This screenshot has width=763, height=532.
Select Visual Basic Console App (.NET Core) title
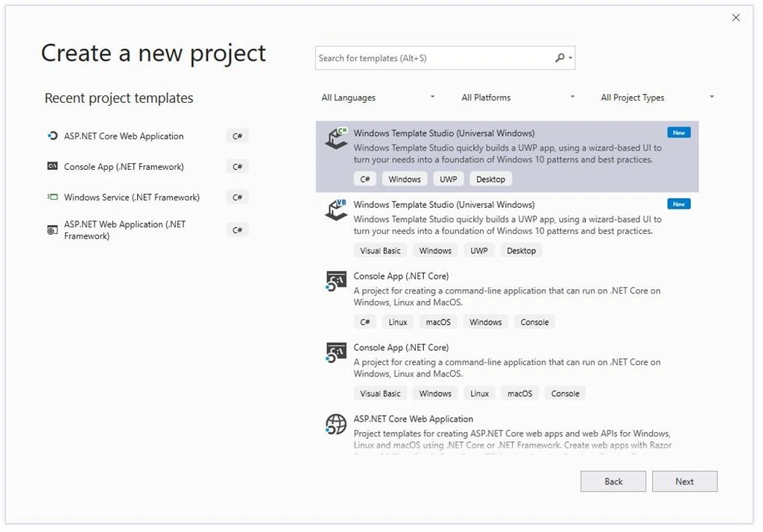coord(401,348)
